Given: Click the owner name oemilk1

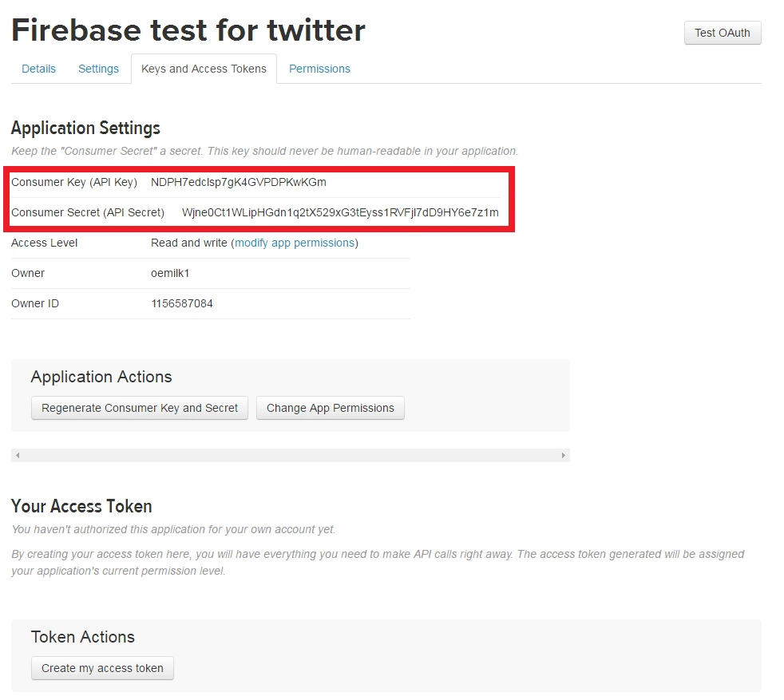Looking at the screenshot, I should click(170, 273).
